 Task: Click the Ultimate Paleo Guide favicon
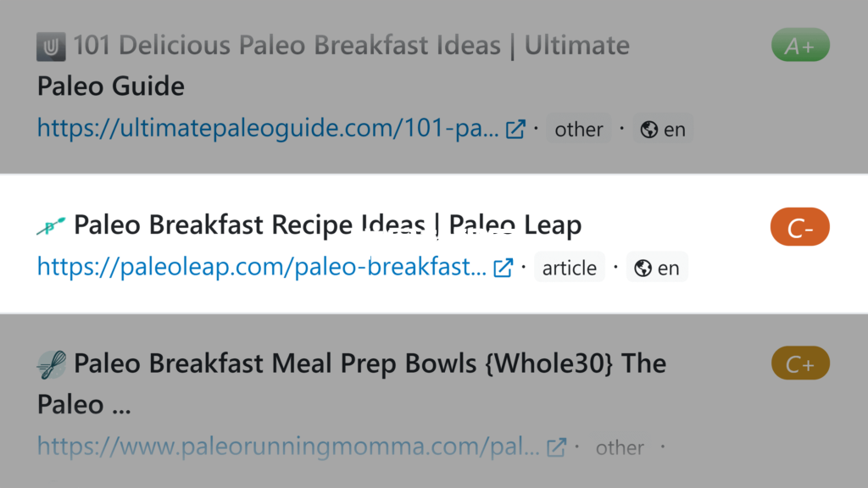pyautogui.click(x=51, y=47)
